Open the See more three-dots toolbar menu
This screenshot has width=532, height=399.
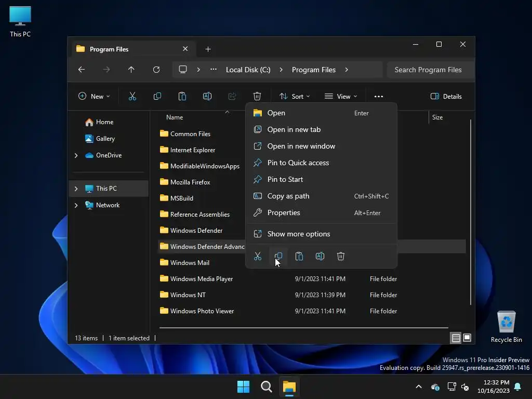[x=379, y=96]
